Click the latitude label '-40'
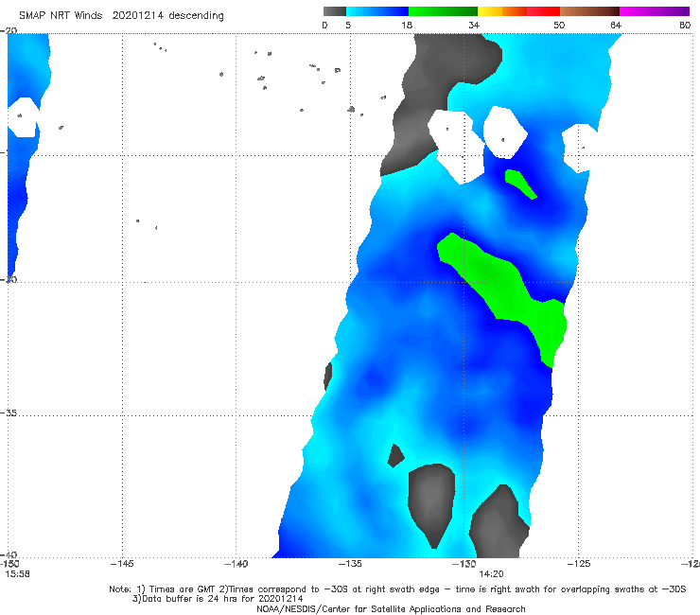 pos(9,555)
